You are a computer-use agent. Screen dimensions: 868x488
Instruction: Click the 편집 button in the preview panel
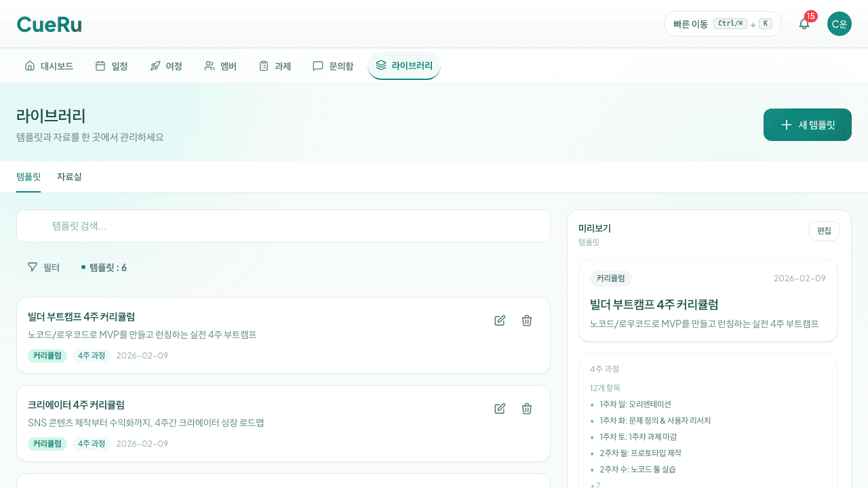tap(823, 231)
